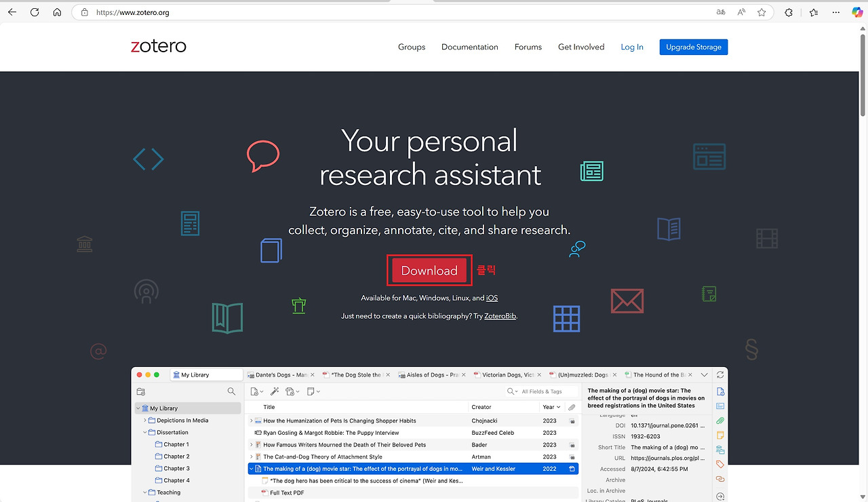
Task: Go back to the previous browser page
Action: 12,12
